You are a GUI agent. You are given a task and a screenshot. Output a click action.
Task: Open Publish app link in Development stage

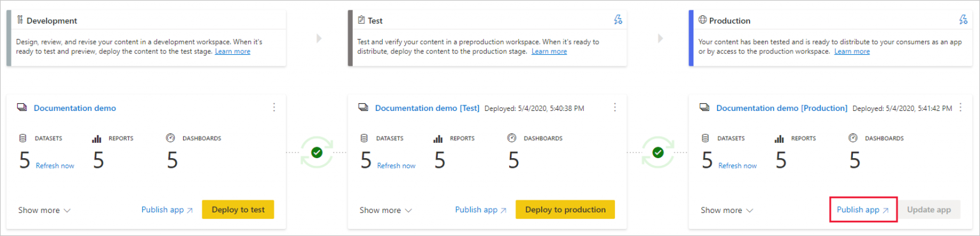point(167,209)
